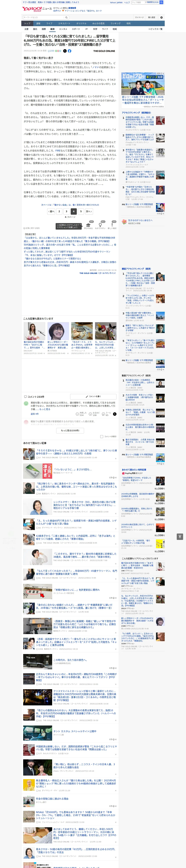Select the スポーツ category
This screenshot has height=868, width=186.
(76, 29)
